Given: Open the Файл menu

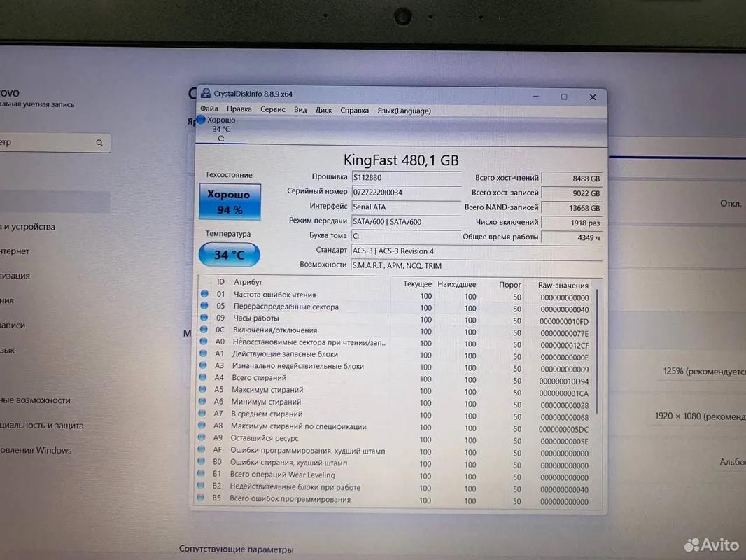Looking at the screenshot, I should [209, 109].
